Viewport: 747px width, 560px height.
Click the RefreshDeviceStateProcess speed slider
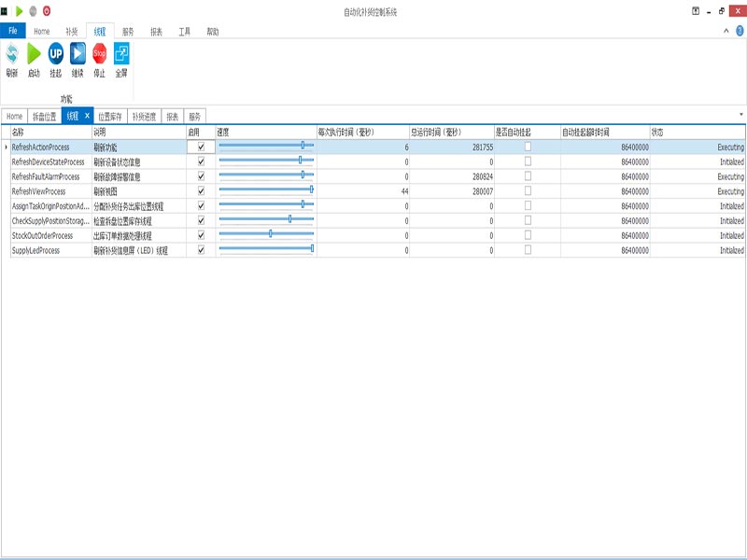(265, 161)
